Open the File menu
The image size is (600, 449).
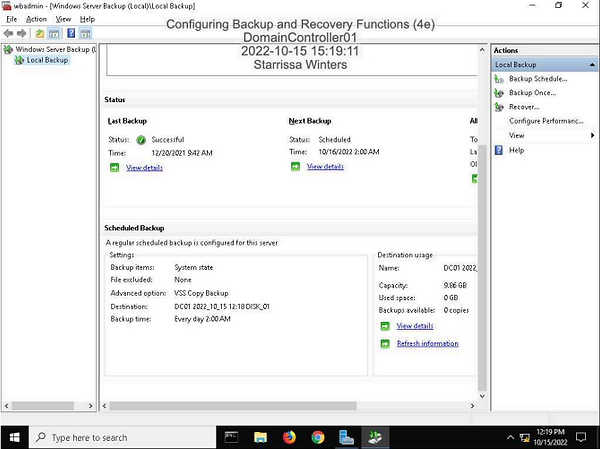pyautogui.click(x=11, y=19)
